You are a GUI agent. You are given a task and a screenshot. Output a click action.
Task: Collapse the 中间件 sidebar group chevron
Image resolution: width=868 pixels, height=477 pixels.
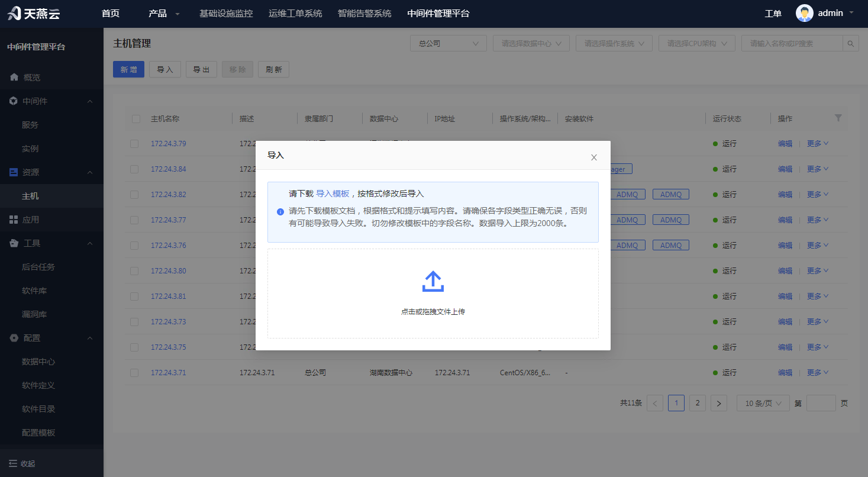click(x=90, y=101)
